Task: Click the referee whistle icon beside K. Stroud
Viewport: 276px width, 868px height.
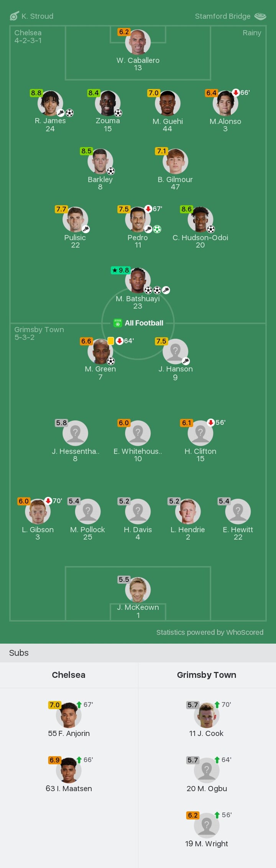Action: click(14, 16)
